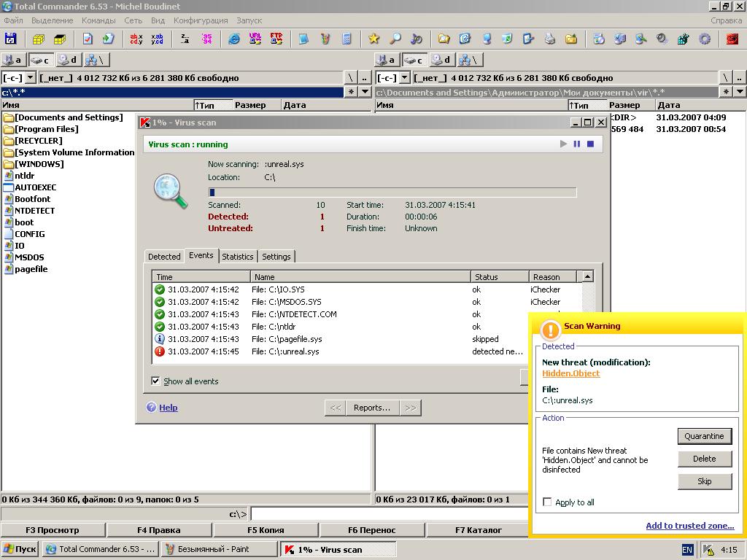Switch to the Statistics tab

pyautogui.click(x=237, y=257)
